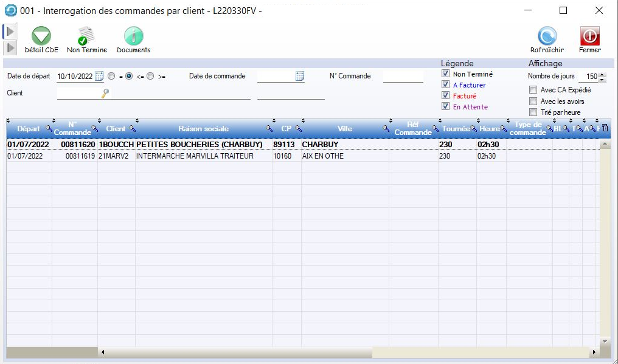Close the window with the Fermer icon

pyautogui.click(x=589, y=37)
